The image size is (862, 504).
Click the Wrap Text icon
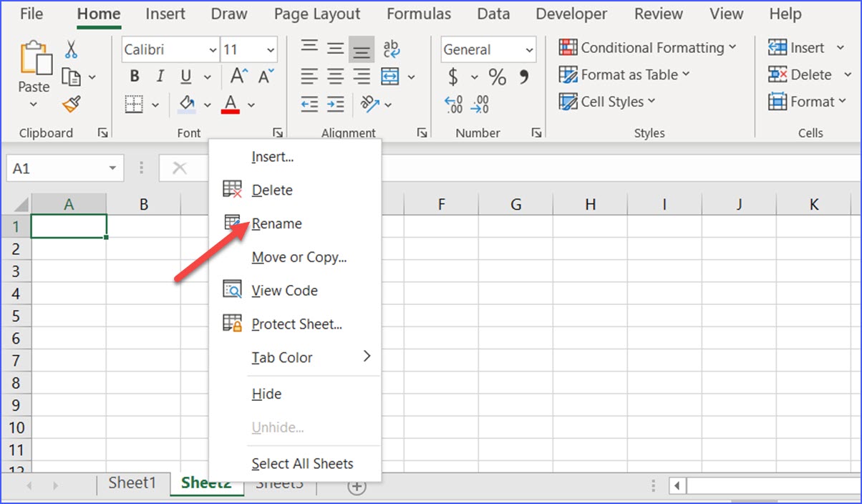pos(392,49)
